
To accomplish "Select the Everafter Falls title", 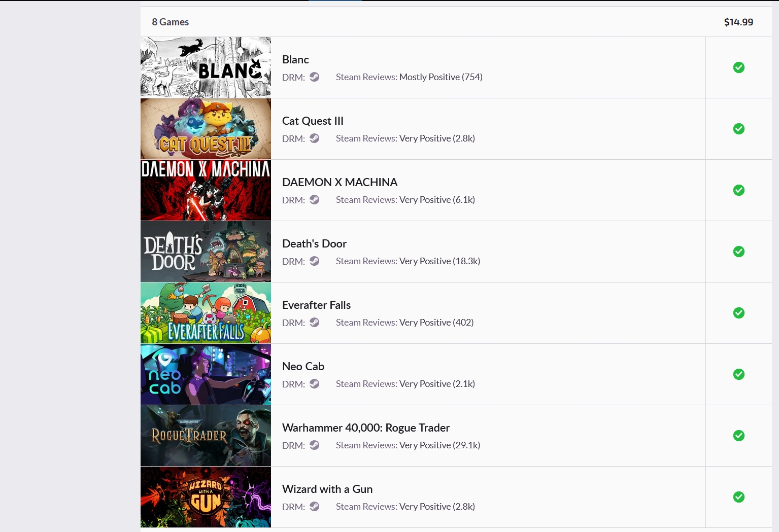I will [316, 305].
